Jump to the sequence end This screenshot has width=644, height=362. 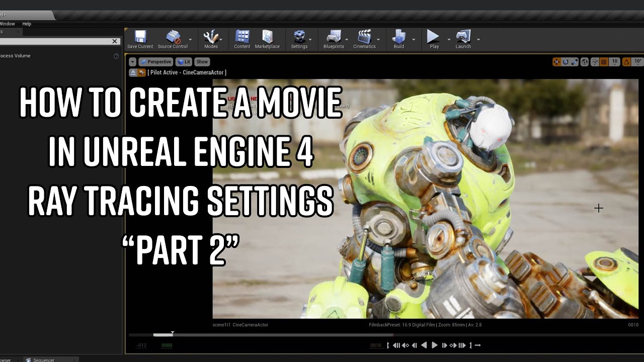[462, 345]
